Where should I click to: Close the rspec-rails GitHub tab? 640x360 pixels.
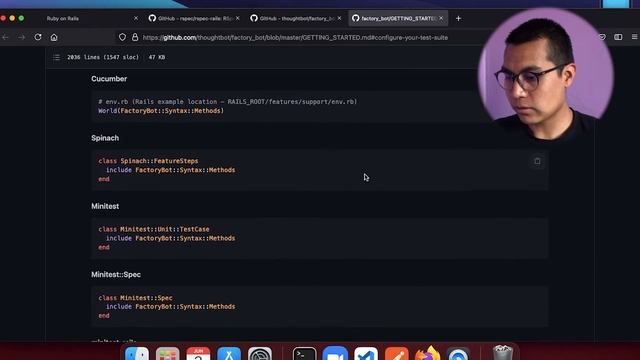point(238,18)
